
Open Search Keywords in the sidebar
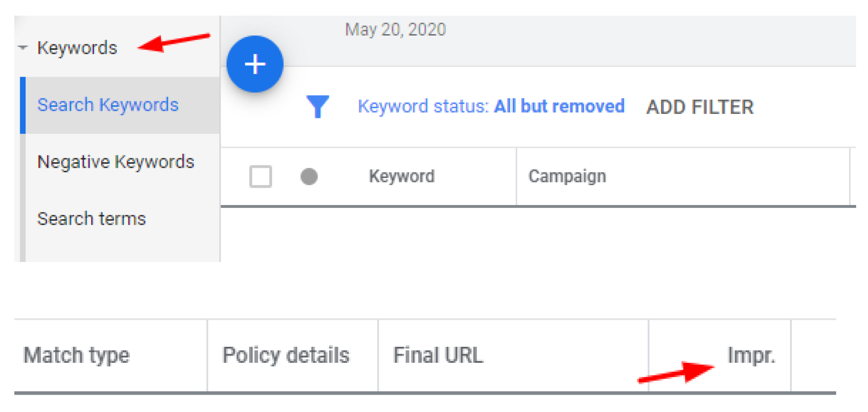[x=108, y=105]
